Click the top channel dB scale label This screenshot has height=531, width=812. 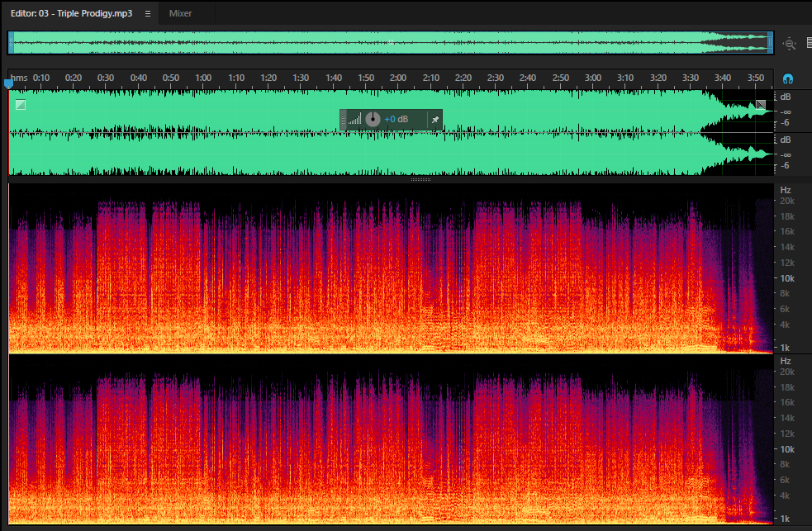pos(786,97)
